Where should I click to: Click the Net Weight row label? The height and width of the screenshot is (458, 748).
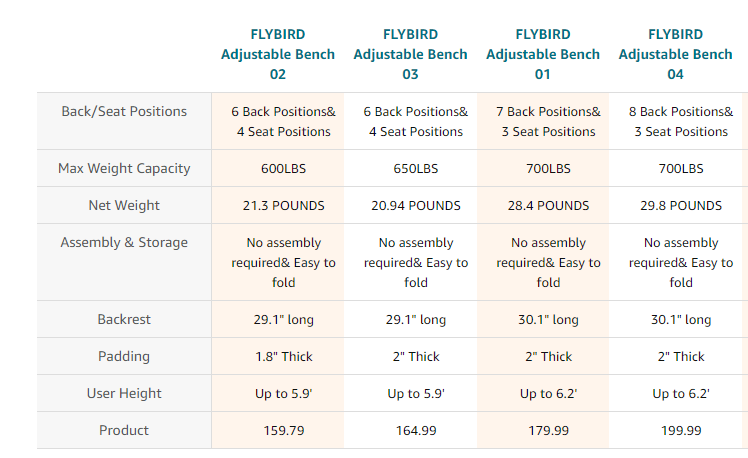[124, 205]
